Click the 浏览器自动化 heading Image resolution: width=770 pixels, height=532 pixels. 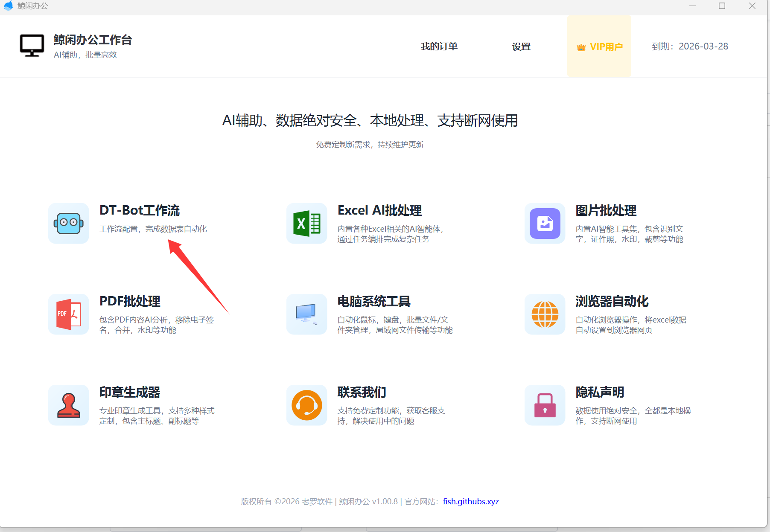(x=612, y=301)
